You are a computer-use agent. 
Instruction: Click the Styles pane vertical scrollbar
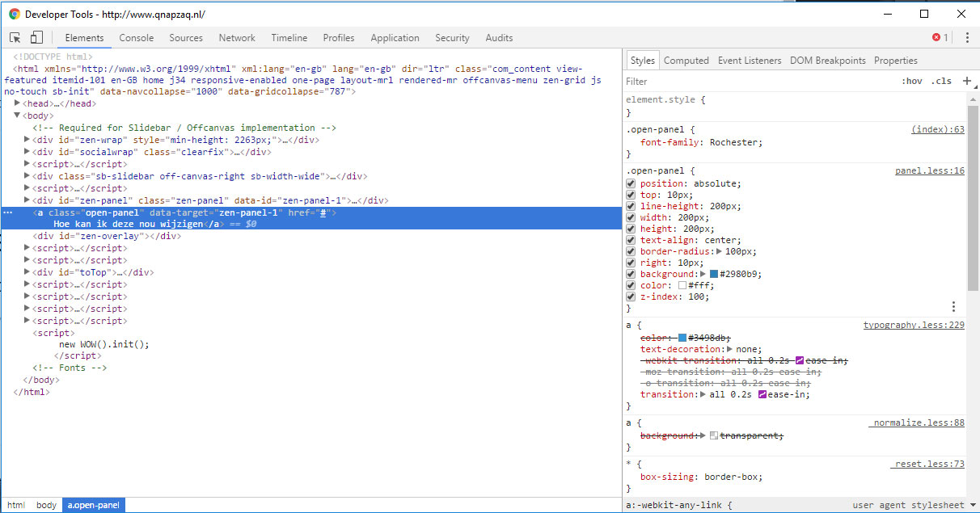[x=974, y=198]
